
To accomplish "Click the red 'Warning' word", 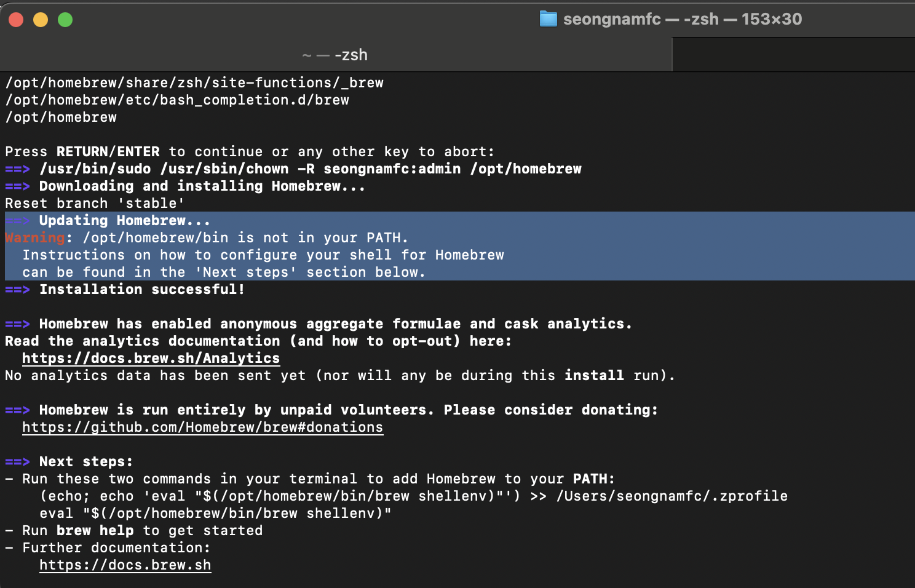I will (35, 237).
